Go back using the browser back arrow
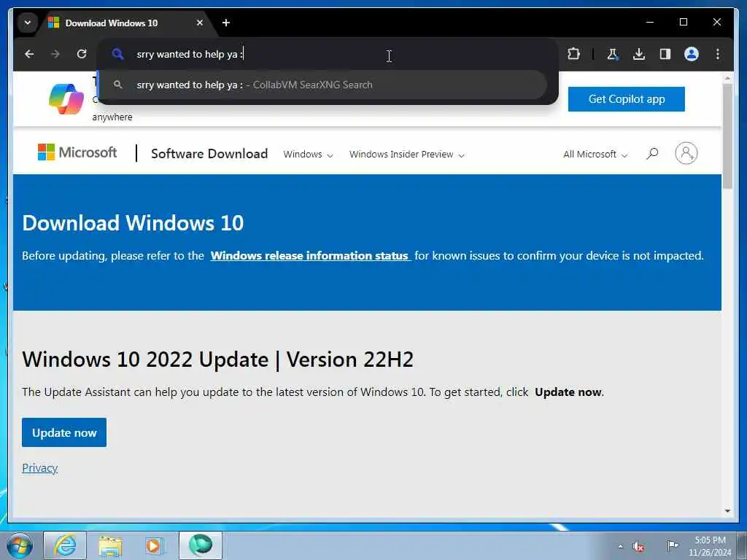 (29, 54)
